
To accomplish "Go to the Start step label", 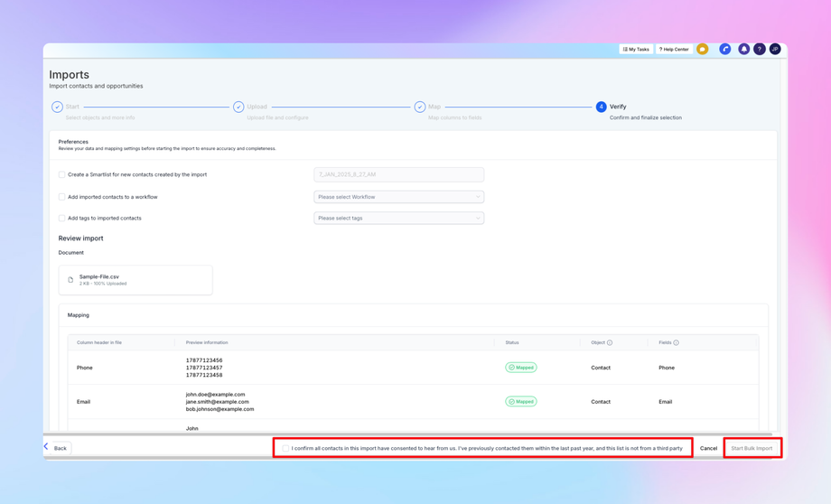I will point(72,107).
